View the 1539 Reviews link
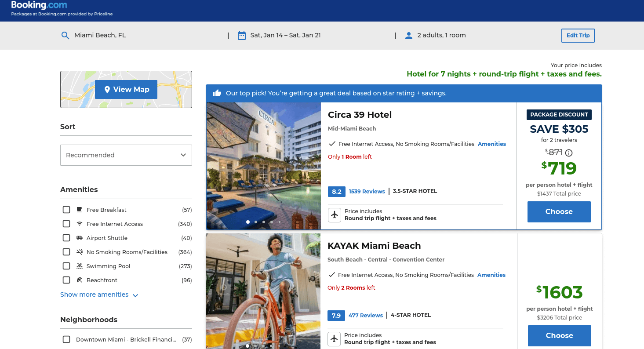The height and width of the screenshot is (349, 644). (x=367, y=192)
